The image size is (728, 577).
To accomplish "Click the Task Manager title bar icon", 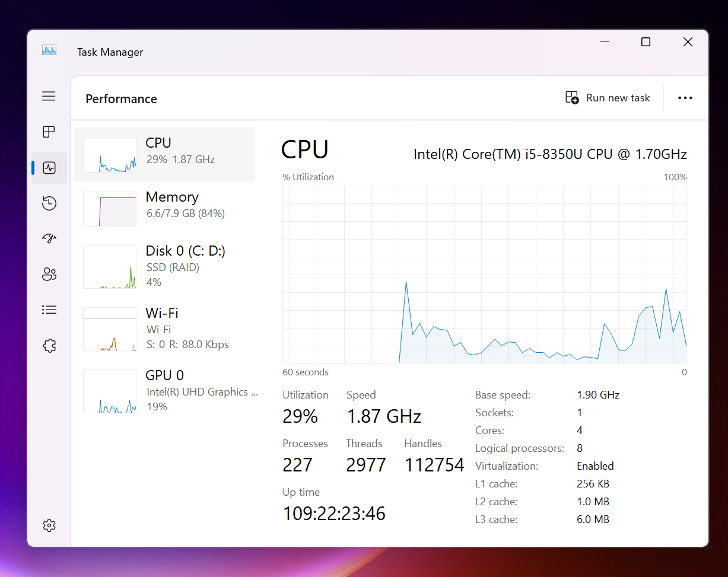I will click(49, 50).
